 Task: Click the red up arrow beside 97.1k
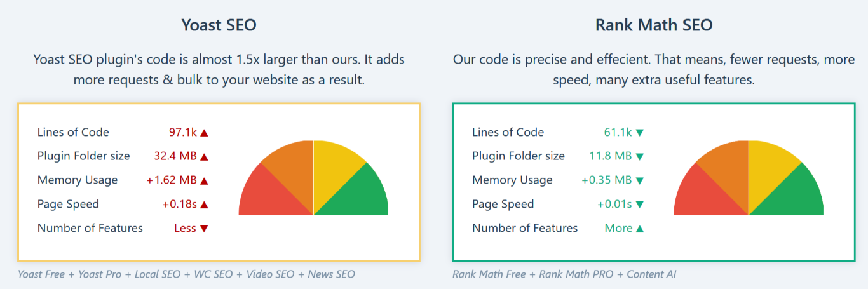[x=204, y=133]
